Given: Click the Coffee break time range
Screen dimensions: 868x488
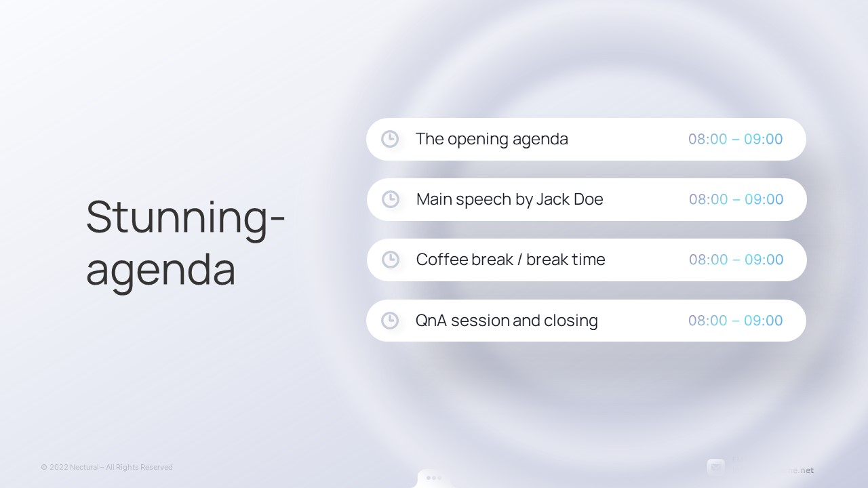Looking at the screenshot, I should tap(736, 260).
